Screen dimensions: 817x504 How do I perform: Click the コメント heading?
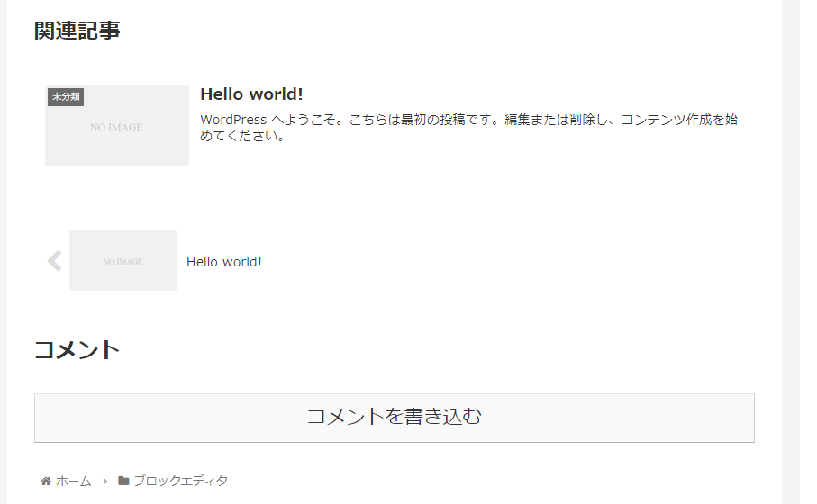tap(77, 349)
